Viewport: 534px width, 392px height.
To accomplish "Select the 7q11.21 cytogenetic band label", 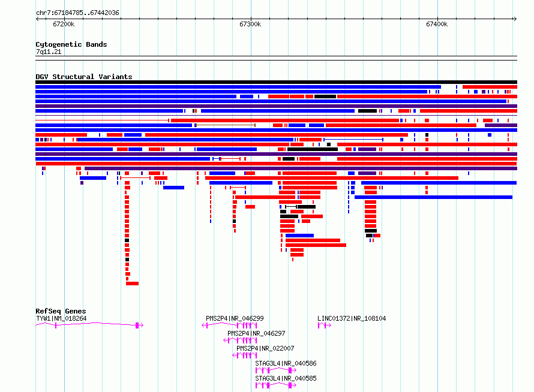I will pyautogui.click(x=49, y=52).
